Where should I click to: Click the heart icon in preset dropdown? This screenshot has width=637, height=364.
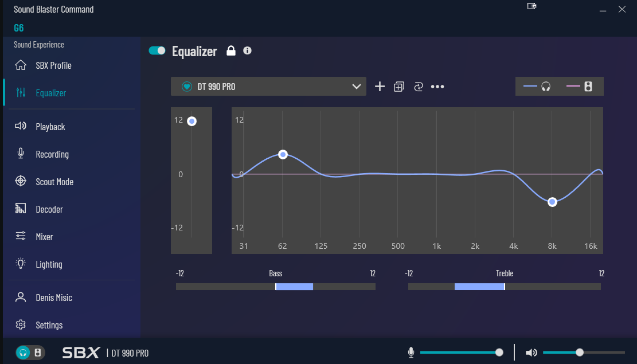[x=186, y=86]
